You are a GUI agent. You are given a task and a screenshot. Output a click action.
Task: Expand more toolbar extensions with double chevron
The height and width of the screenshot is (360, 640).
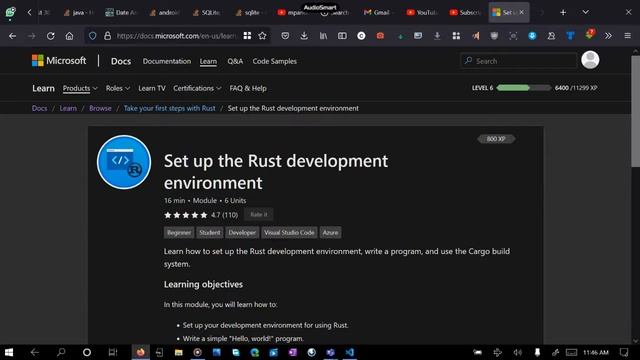[608, 36]
